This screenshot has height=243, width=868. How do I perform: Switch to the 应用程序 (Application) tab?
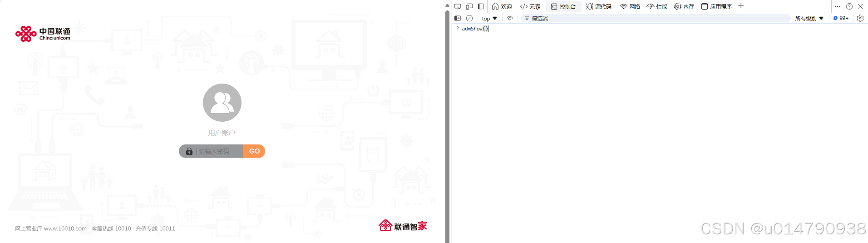[716, 6]
